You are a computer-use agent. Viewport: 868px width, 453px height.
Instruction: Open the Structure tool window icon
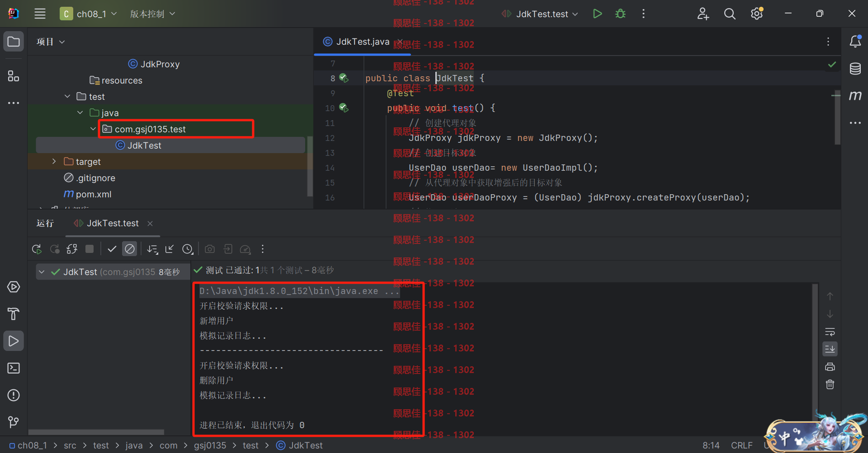click(14, 76)
